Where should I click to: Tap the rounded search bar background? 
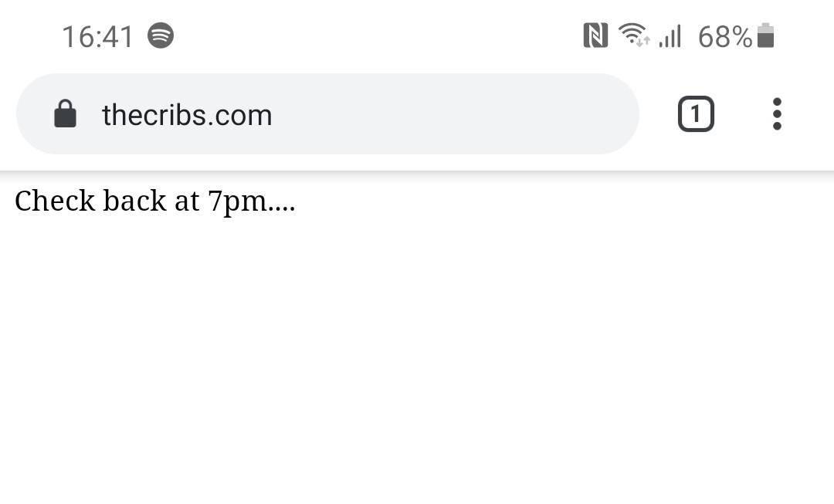[x=463, y=114]
